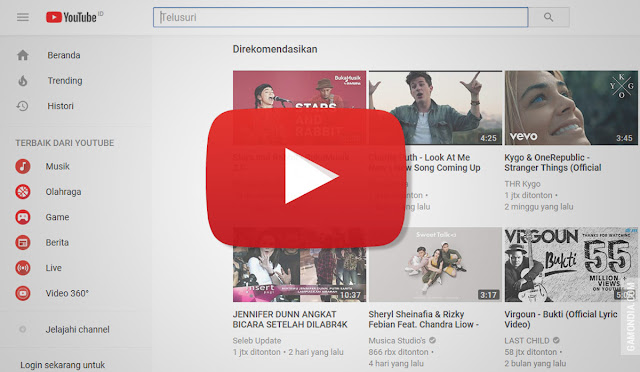The height and width of the screenshot is (372, 640).
Task: Click the Musik note icon
Action: point(23,167)
